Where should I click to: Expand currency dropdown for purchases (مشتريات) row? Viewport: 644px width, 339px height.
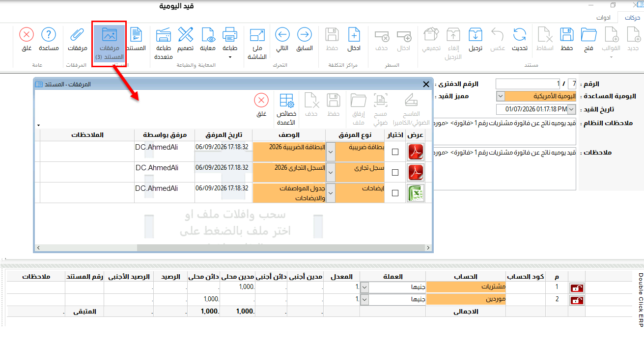364,287
